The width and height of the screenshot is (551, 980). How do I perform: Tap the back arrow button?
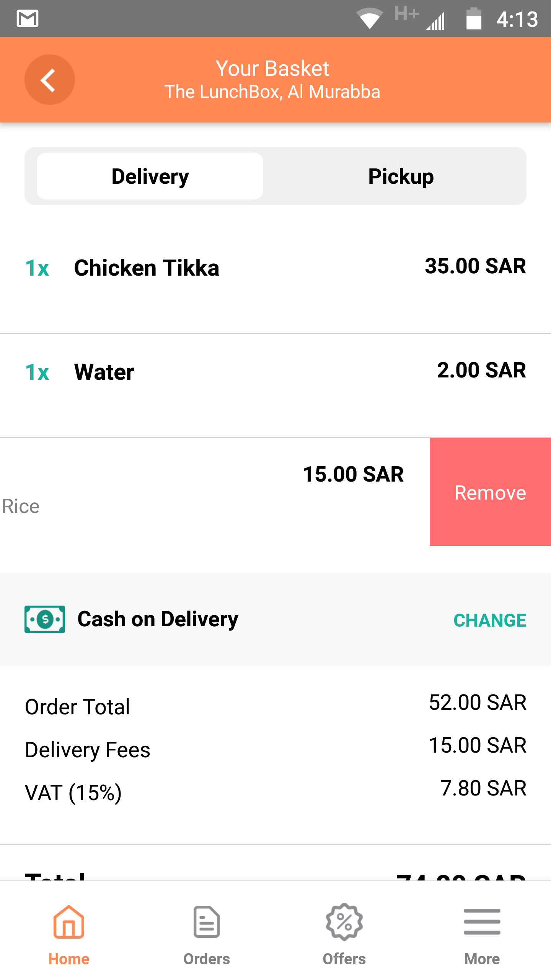[50, 80]
